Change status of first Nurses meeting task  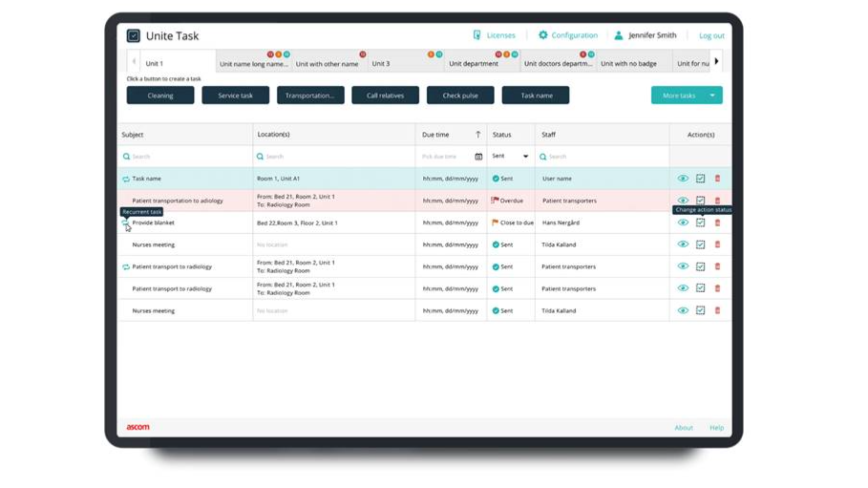701,244
